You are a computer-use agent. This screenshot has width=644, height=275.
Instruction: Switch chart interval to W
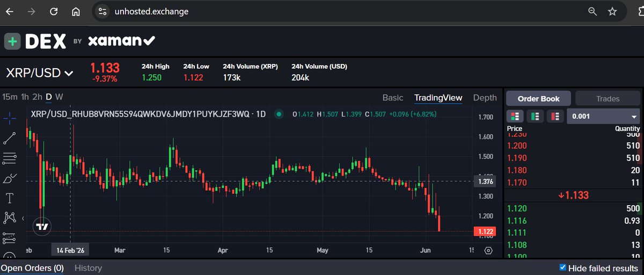click(x=59, y=97)
